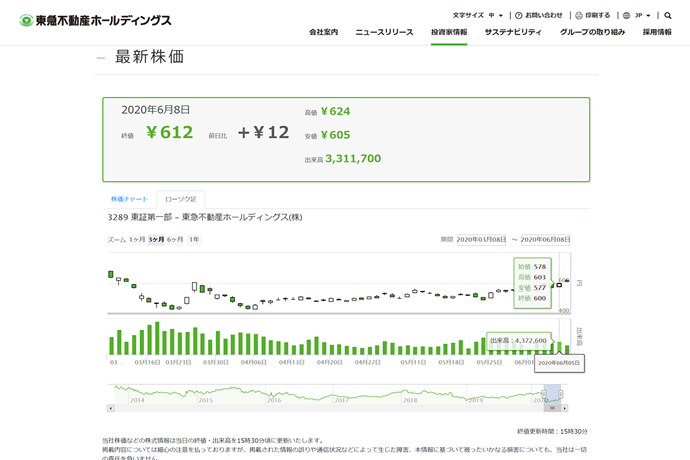Click the 2016 label in navigator chart

click(274, 400)
